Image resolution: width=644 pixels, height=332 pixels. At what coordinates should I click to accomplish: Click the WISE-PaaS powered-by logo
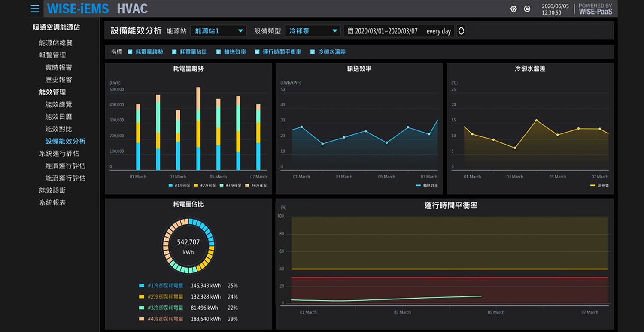point(595,9)
